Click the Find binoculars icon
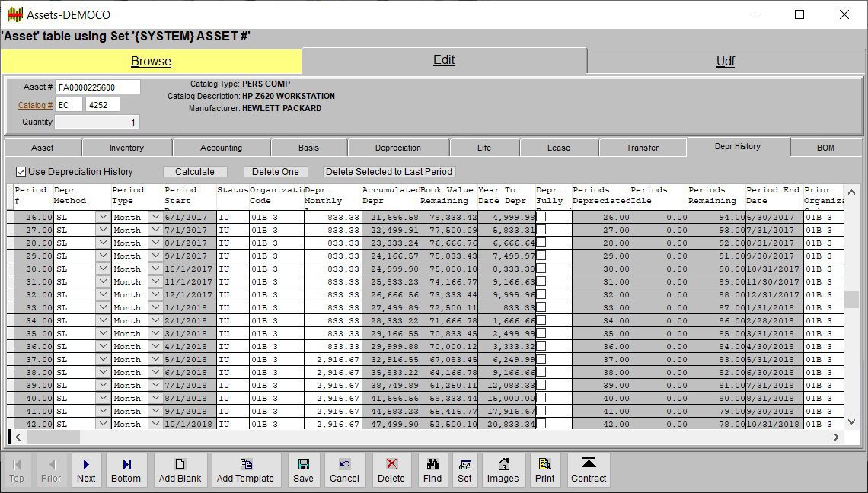 pyautogui.click(x=432, y=464)
